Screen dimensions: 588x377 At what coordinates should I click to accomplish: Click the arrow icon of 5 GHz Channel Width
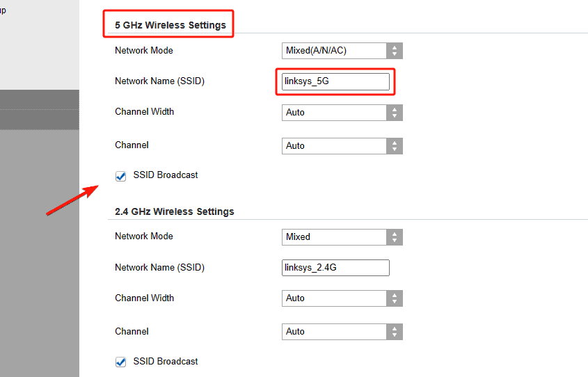click(394, 113)
